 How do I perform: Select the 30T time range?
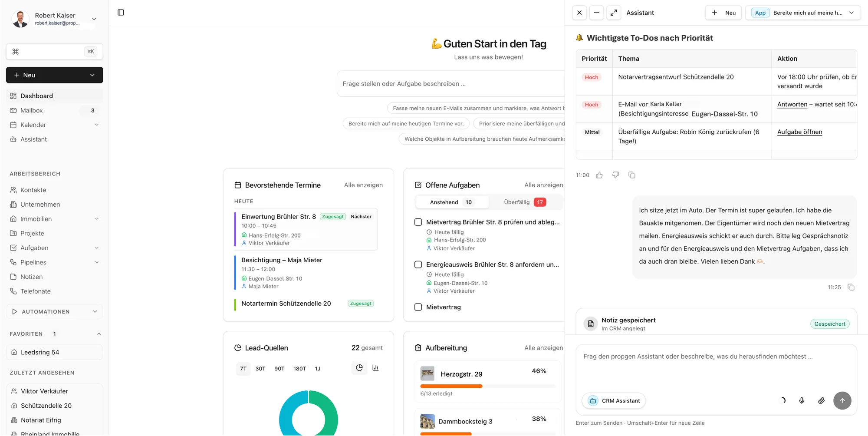[x=260, y=368]
